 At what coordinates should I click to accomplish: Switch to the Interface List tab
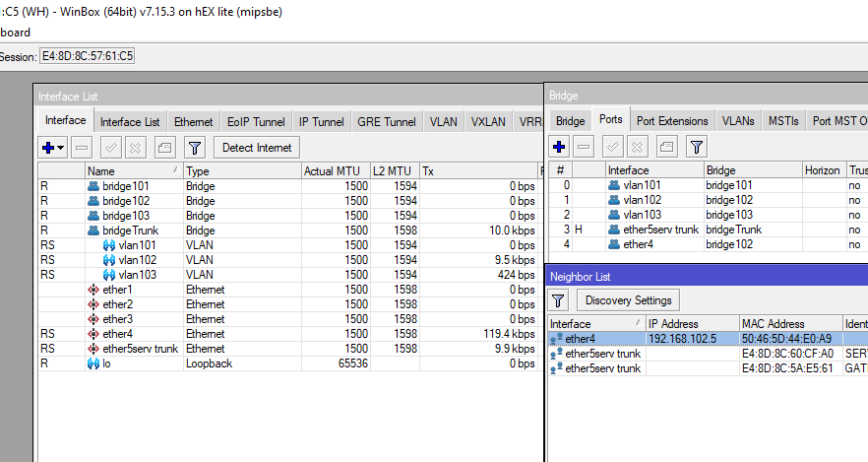130,122
